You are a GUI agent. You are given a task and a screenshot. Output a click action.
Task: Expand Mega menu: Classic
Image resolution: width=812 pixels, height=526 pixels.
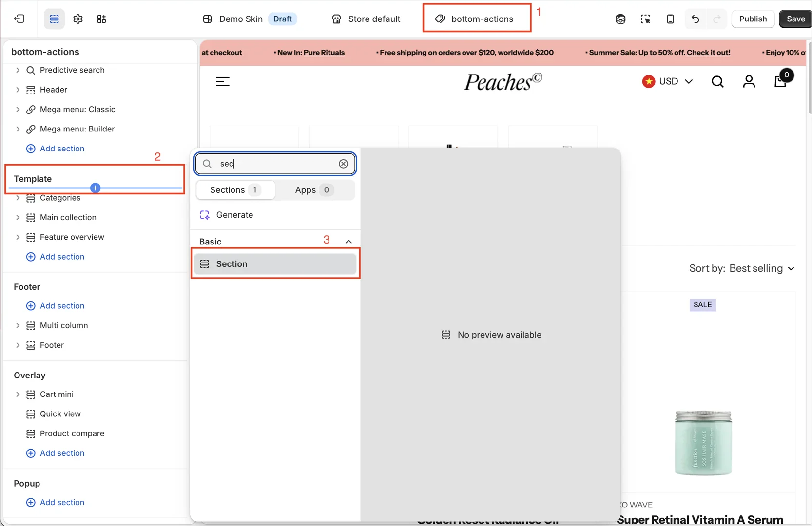tap(18, 109)
